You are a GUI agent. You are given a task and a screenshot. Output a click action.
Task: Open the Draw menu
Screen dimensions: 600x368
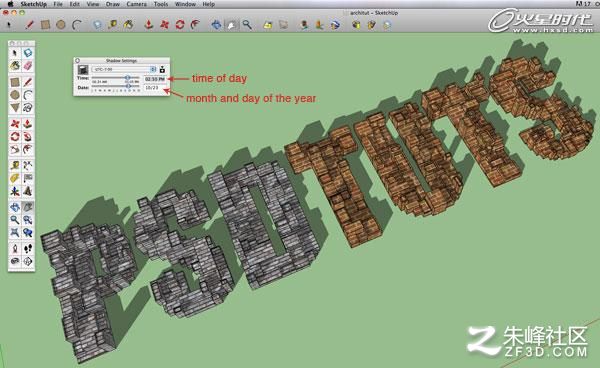112,4
